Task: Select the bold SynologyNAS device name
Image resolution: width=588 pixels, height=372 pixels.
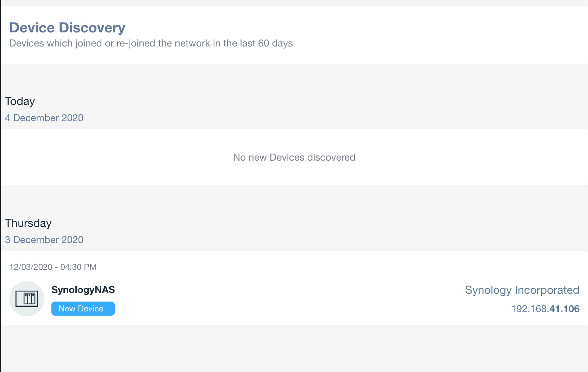Action: (83, 290)
